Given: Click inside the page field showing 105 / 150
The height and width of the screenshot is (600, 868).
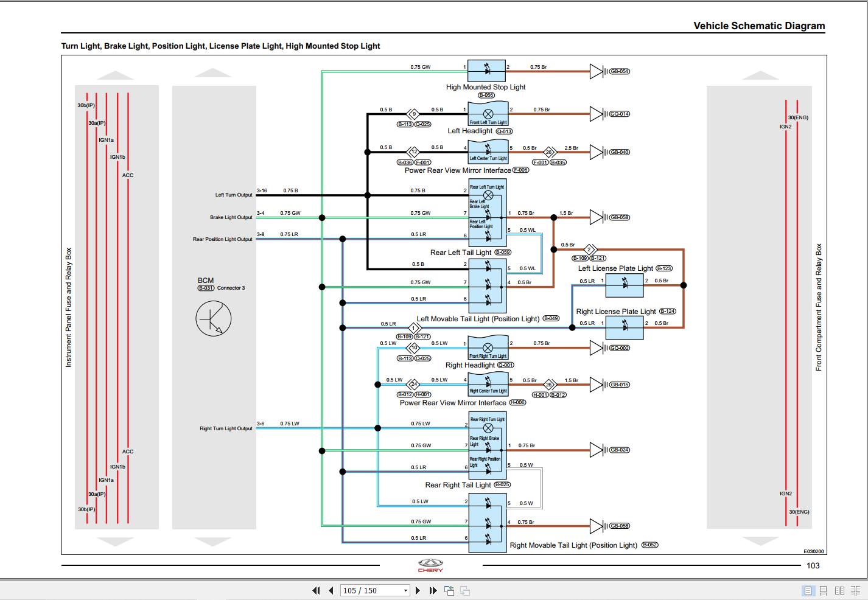Looking at the screenshot, I should (x=365, y=590).
